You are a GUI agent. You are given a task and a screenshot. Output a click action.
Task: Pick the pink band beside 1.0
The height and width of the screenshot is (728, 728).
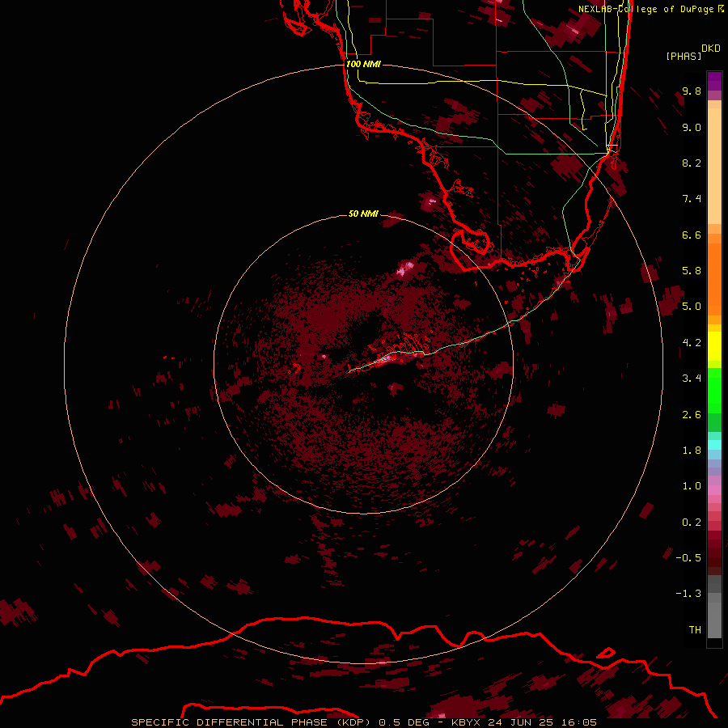point(714,490)
